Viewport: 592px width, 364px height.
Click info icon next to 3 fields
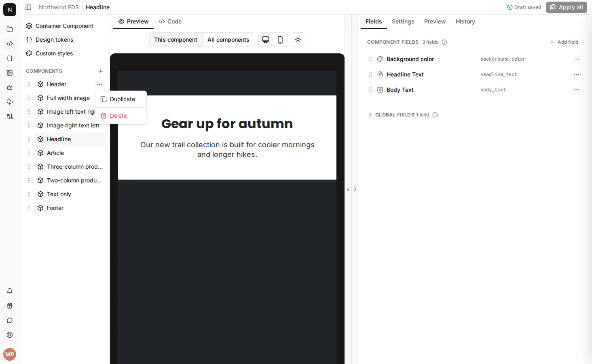(444, 42)
